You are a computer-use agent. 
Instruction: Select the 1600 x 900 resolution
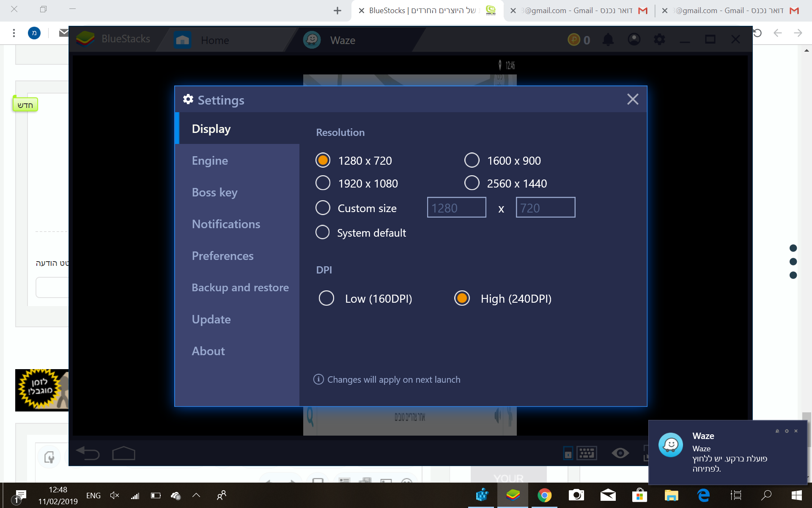(x=472, y=160)
